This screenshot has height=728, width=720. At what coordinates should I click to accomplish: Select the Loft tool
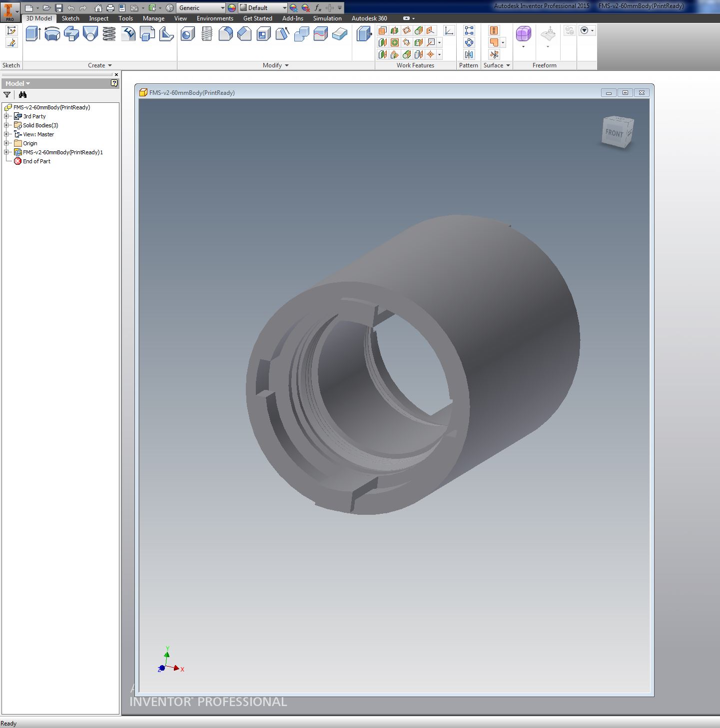[x=90, y=34]
